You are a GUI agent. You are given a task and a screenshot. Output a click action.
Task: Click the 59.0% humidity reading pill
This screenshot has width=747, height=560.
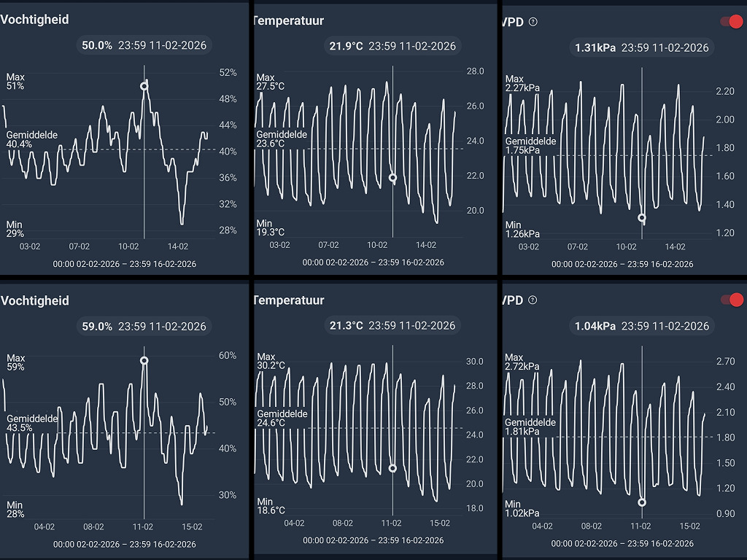[144, 326]
